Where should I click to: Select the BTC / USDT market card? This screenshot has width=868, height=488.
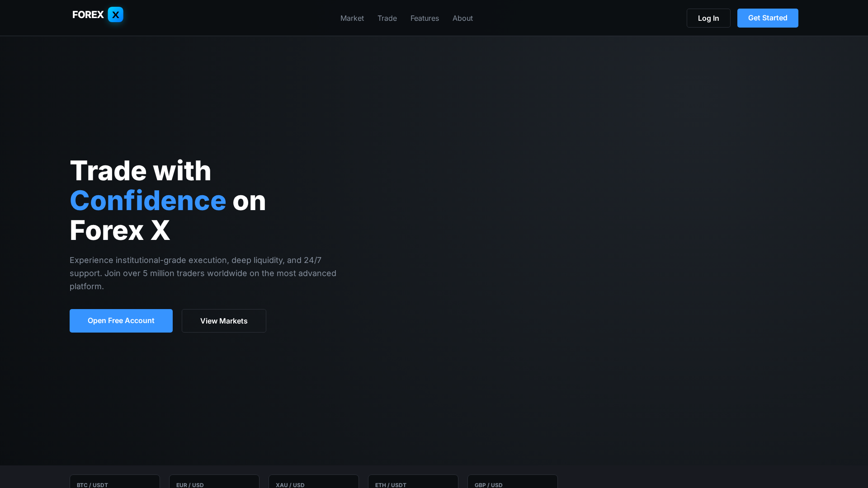(x=114, y=483)
